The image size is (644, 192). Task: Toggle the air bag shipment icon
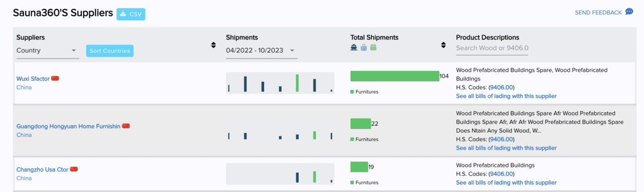pyautogui.click(x=364, y=48)
